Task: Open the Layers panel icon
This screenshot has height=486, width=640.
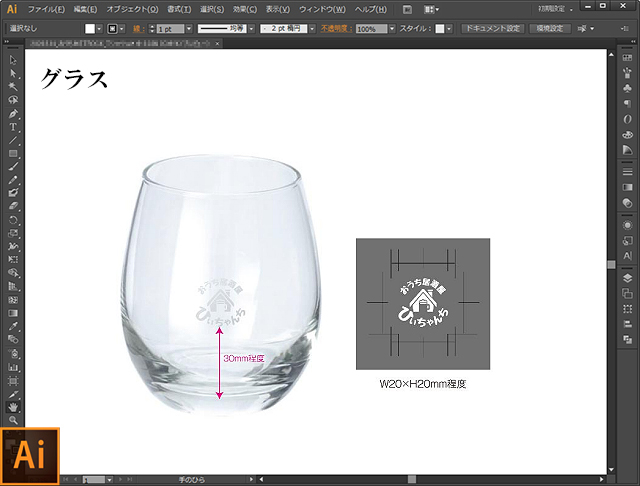Action: [x=627, y=277]
